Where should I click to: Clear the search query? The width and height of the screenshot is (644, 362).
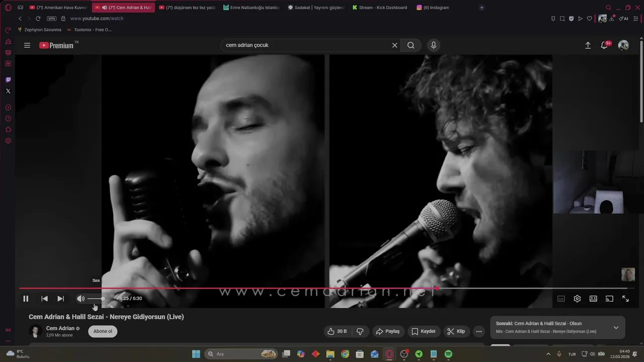394,45
